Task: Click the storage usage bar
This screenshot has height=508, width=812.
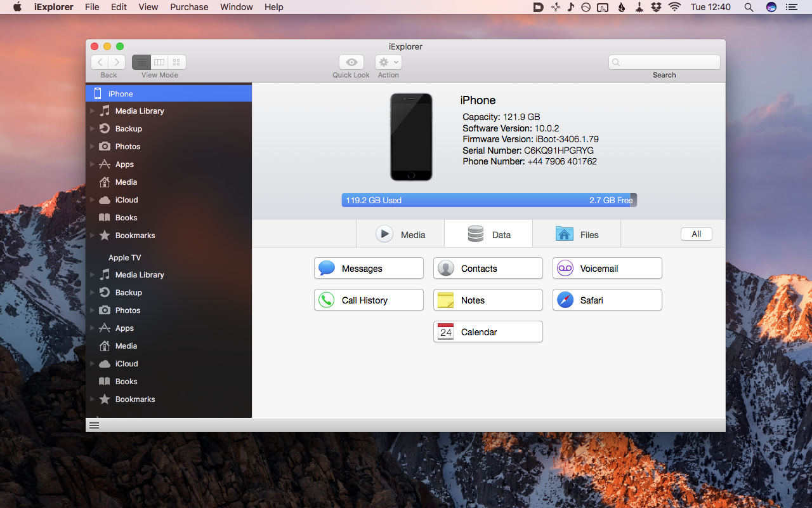Action: point(489,200)
